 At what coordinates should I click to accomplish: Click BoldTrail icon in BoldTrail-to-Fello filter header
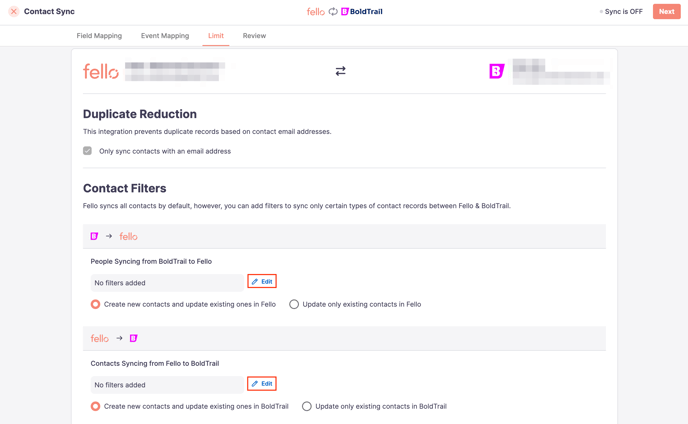[94, 236]
